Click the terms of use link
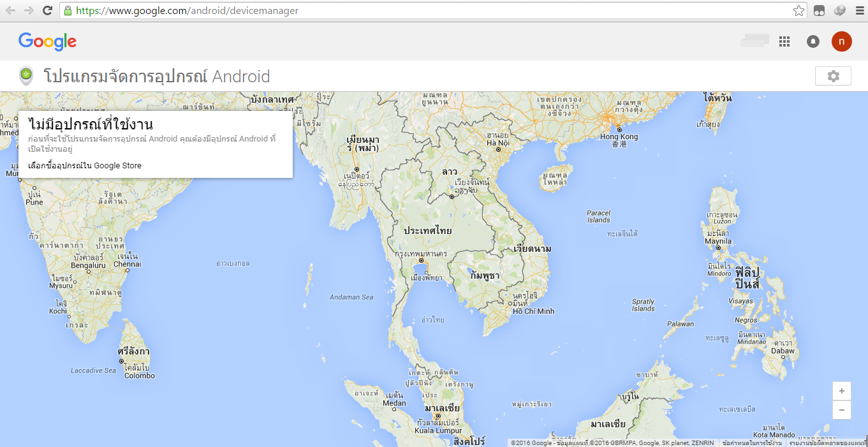 coord(752,443)
